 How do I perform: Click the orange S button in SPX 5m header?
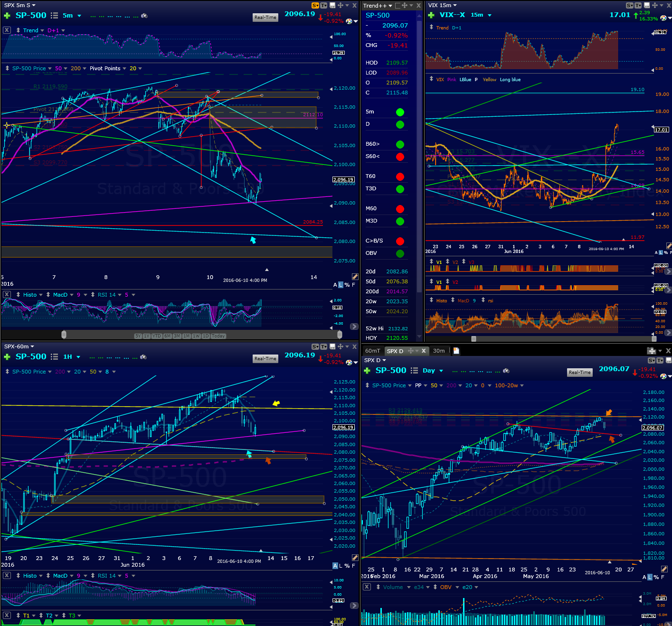click(315, 5)
